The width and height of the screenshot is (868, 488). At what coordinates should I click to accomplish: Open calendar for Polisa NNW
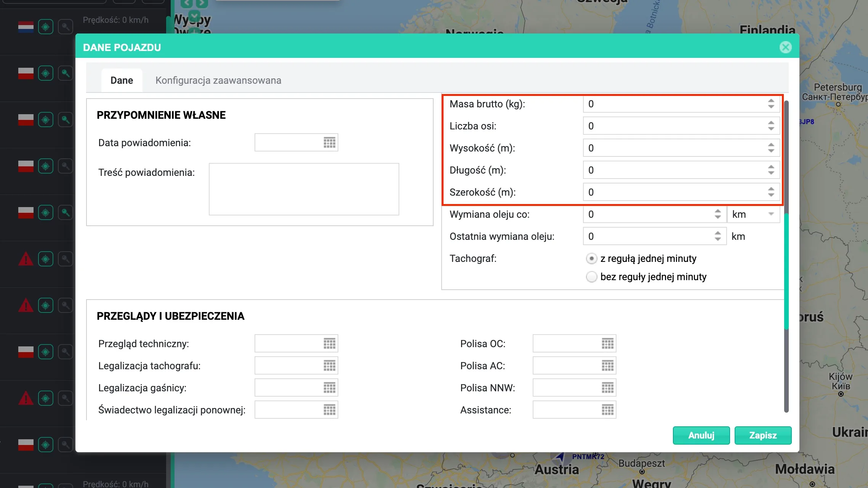tap(608, 388)
